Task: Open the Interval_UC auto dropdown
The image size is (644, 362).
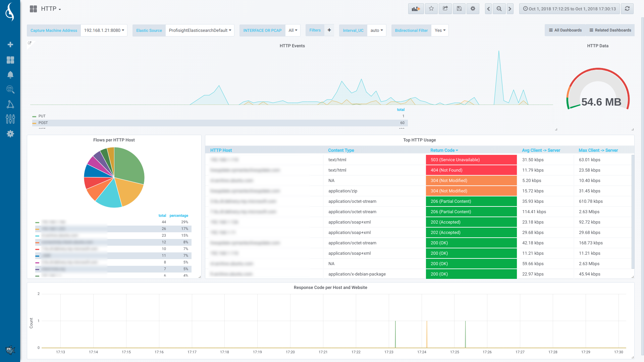Action: click(x=377, y=31)
